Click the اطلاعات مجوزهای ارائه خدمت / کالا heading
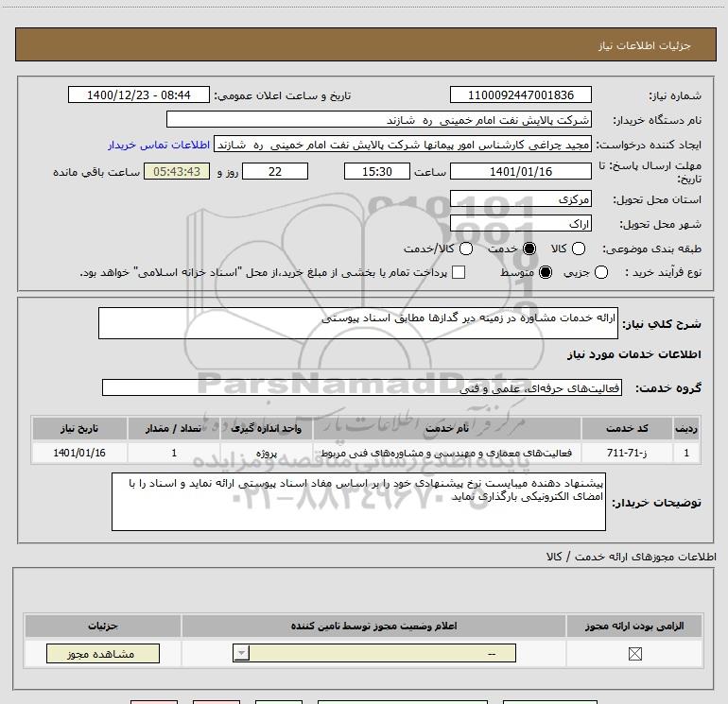 pos(631,557)
